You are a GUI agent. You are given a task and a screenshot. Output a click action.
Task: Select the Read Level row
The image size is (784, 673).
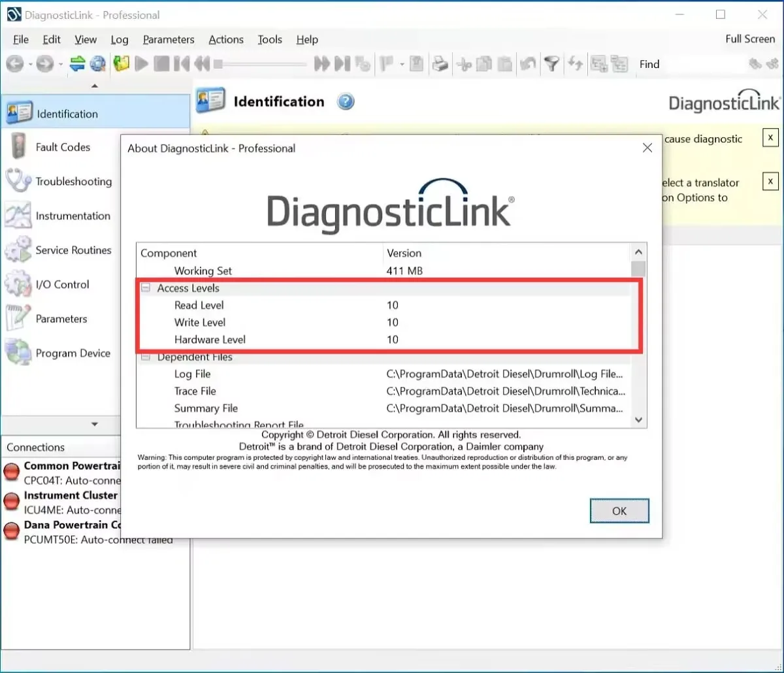(384, 305)
